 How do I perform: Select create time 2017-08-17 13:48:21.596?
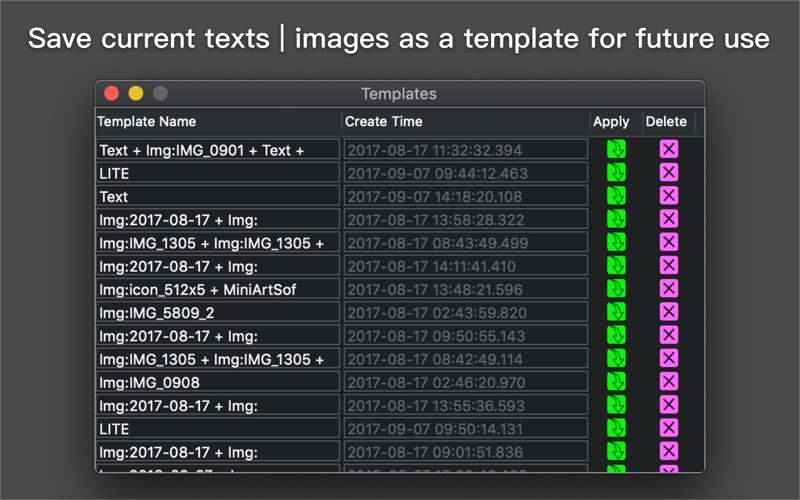pos(466,289)
